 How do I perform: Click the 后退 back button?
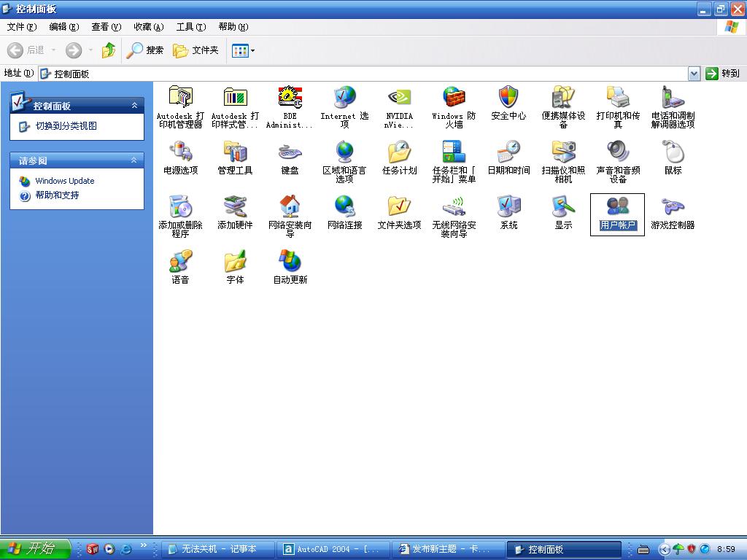click(26, 50)
